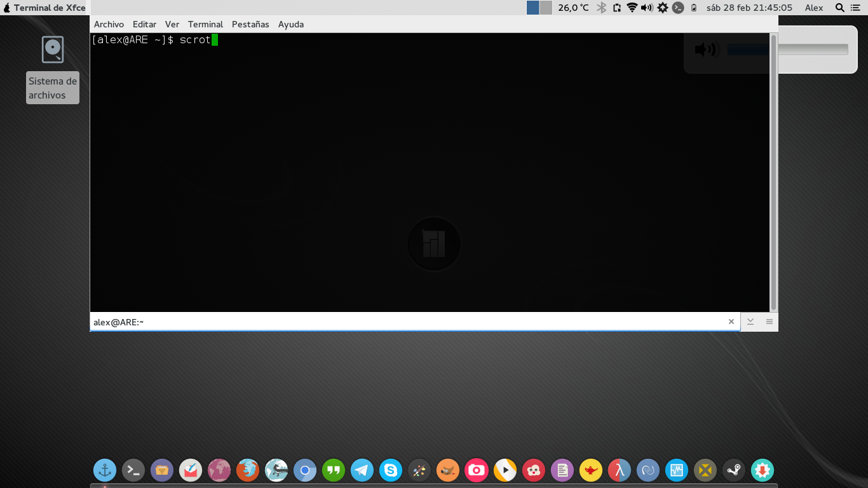This screenshot has height=488, width=868.
Task: Click the green Hangouts dock icon
Action: pos(334,470)
